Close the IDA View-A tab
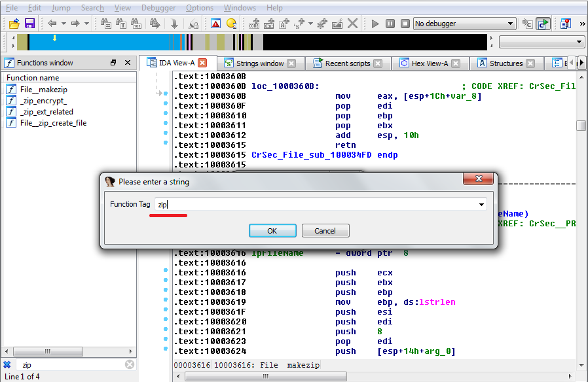This screenshot has height=382, width=588. pyautogui.click(x=202, y=63)
